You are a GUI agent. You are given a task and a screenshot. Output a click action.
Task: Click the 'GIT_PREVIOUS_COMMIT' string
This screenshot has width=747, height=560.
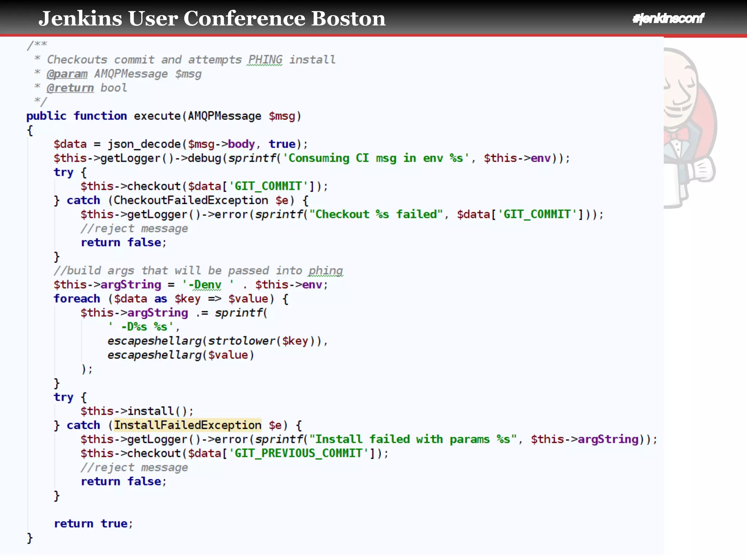(298, 453)
